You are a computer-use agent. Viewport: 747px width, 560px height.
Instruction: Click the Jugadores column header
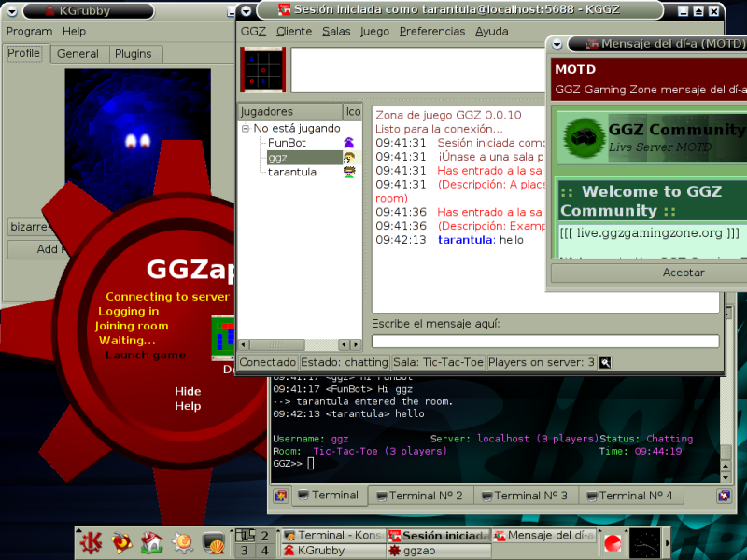pyautogui.click(x=290, y=111)
